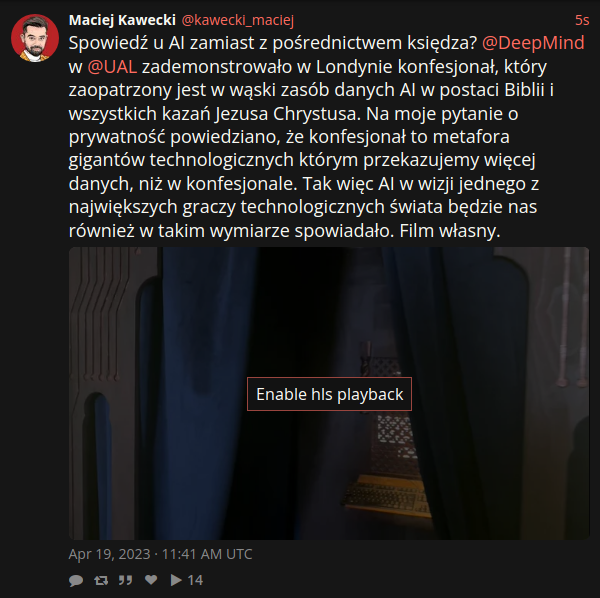600x598 pixels.
Task: Select the quote marks icon
Action: pos(125,580)
